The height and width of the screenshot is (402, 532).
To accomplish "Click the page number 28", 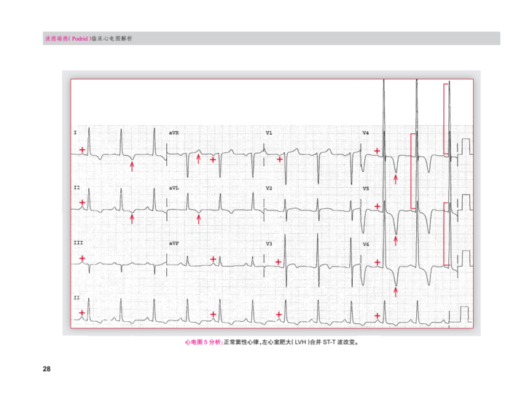I will point(47,370).
